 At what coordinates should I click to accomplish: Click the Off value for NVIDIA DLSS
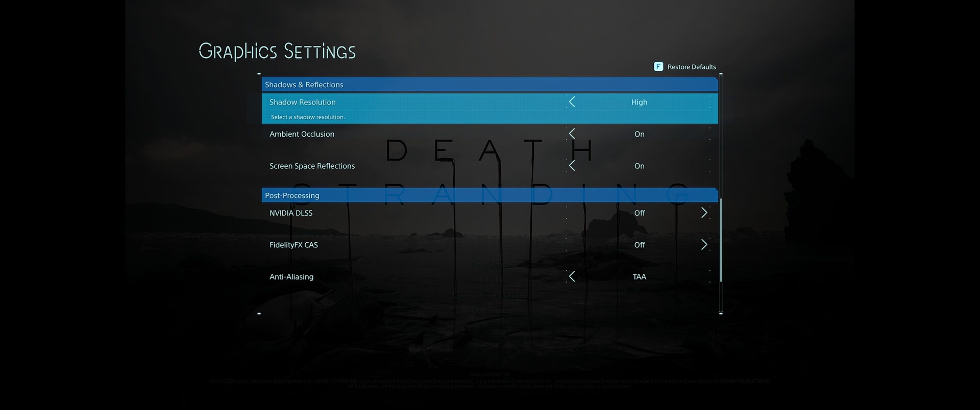(x=640, y=213)
